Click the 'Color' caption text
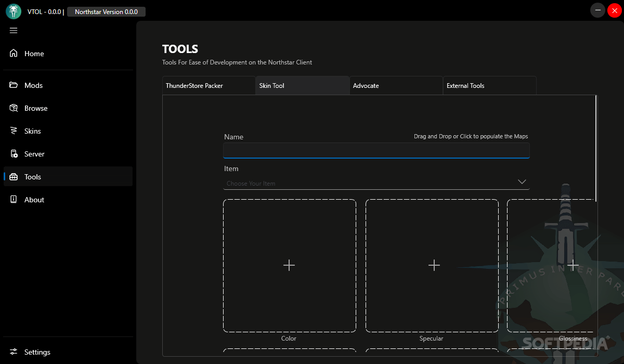The height and width of the screenshot is (364, 624). pos(289,339)
